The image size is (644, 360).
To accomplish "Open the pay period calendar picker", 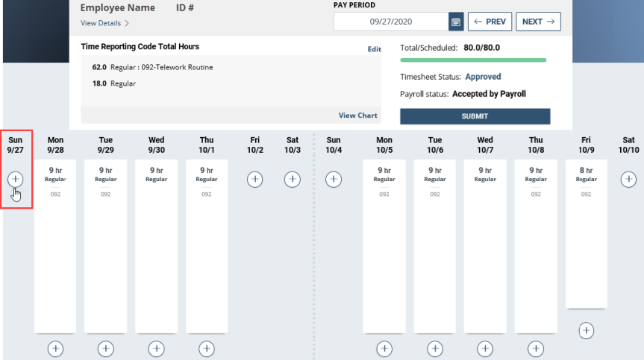I will click(456, 22).
